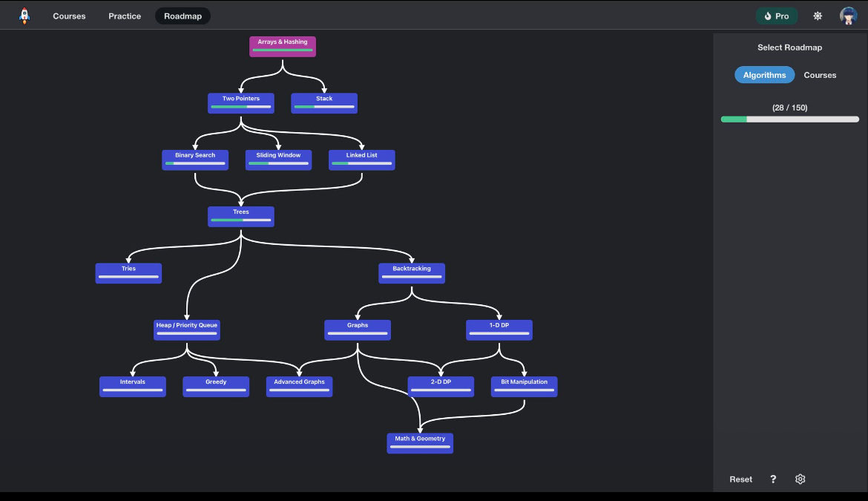Click the 28 / 150 progress bar

790,119
